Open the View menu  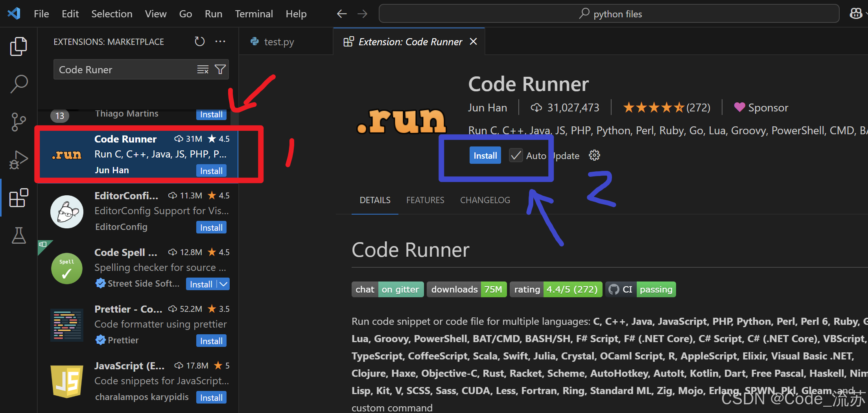coord(156,14)
